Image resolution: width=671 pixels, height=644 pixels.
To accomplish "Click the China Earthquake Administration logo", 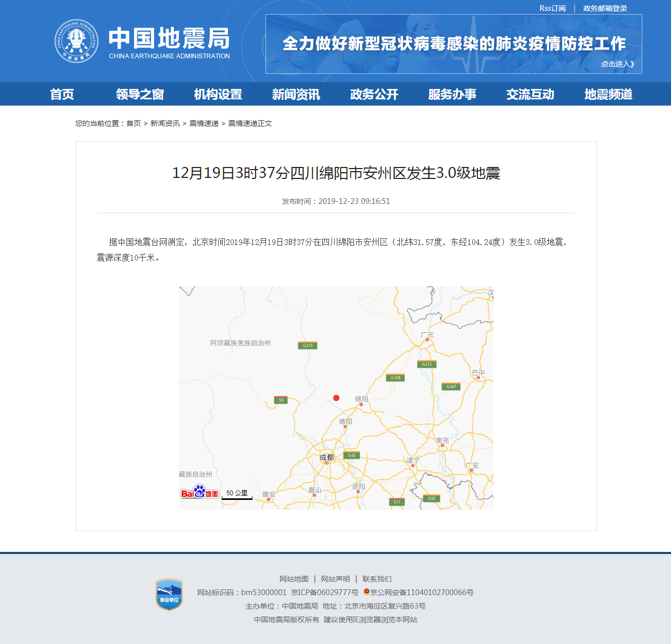I will coord(77,41).
